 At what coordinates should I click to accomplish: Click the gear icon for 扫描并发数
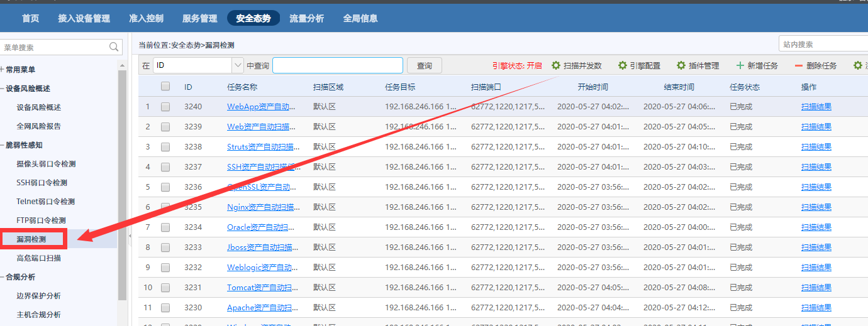click(x=556, y=65)
